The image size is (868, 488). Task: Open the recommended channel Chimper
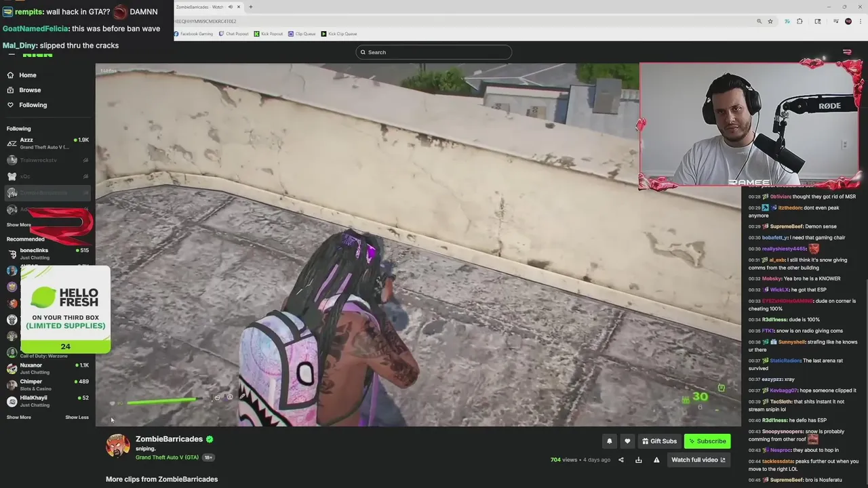pos(47,385)
